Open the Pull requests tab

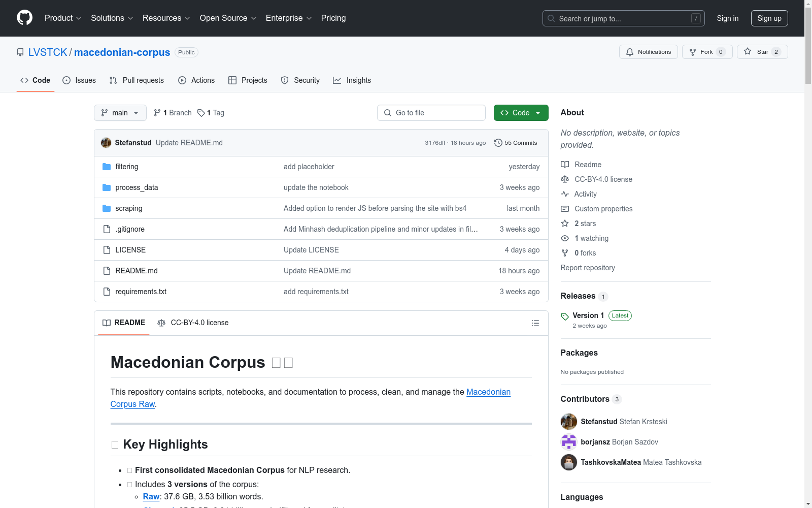tap(137, 80)
